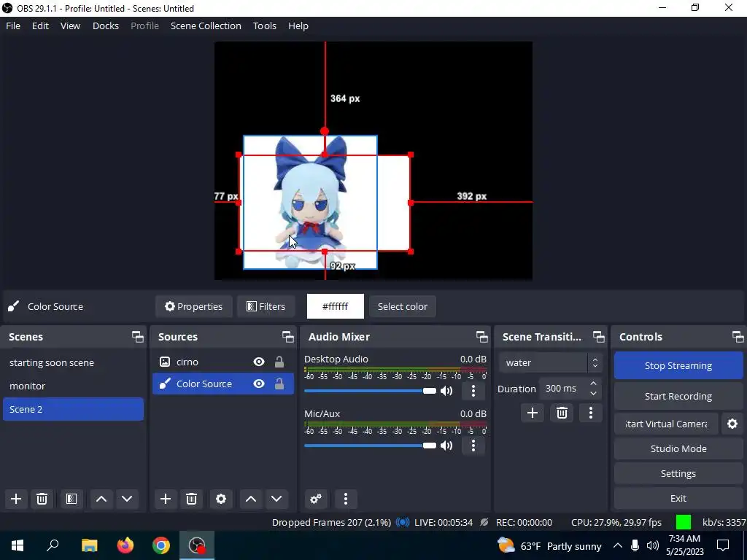Viewport: 747px width, 560px height.
Task: Click the #ffffff color swatch
Action: coord(336,306)
